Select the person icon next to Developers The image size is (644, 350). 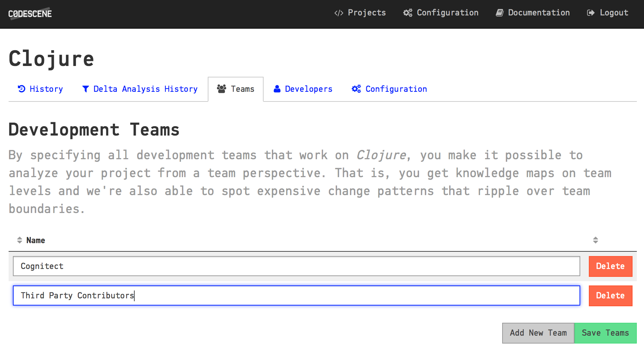tap(277, 89)
